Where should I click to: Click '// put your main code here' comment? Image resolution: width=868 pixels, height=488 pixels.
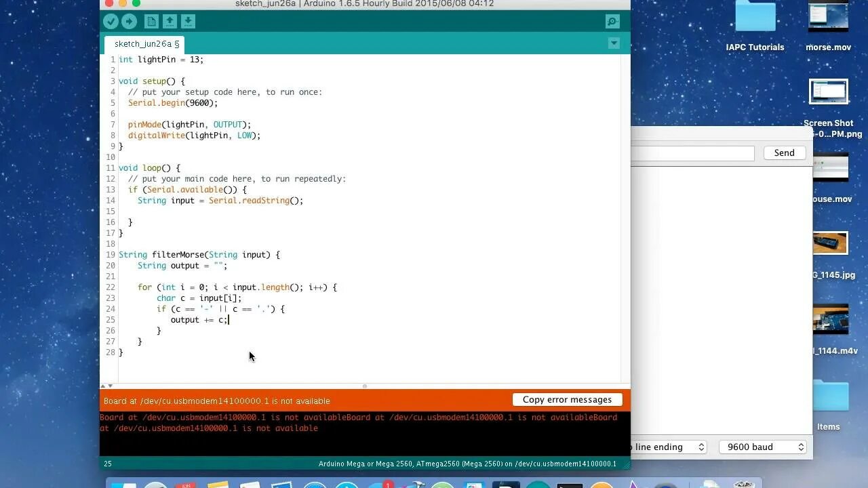237,179
